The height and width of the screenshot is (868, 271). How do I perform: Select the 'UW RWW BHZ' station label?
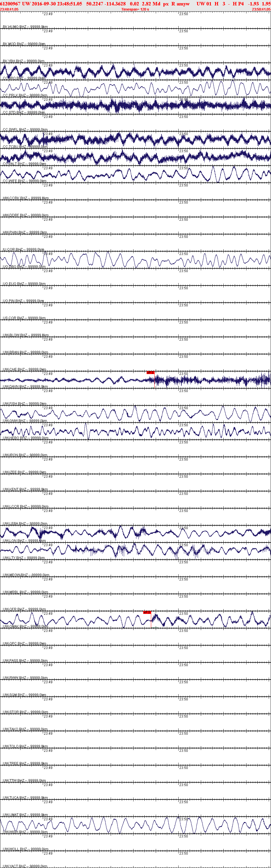25,678
